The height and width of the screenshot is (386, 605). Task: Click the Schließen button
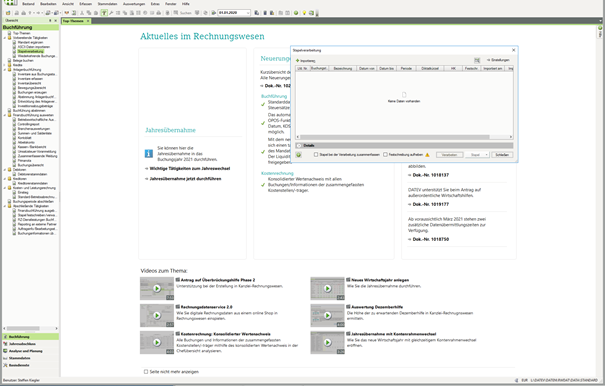coord(502,155)
